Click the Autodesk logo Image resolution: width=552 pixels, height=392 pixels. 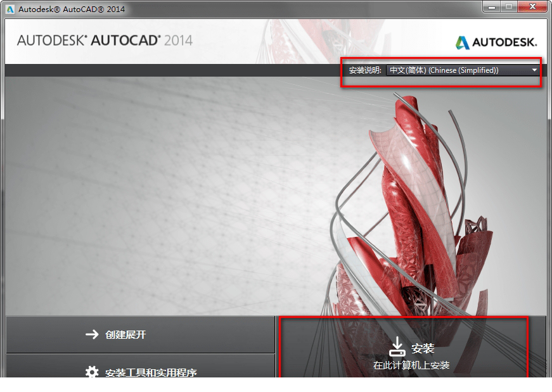pyautogui.click(x=496, y=42)
